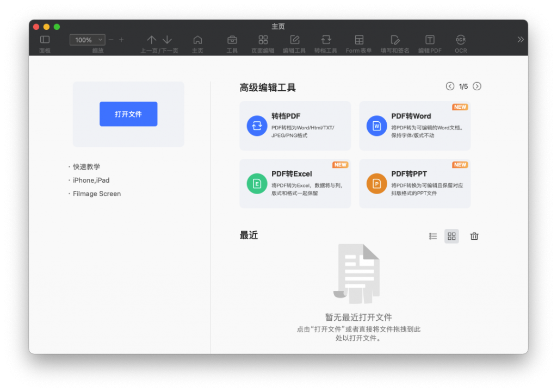Click the empty document placeholder image
This screenshot has width=557, height=392.
[357, 274]
